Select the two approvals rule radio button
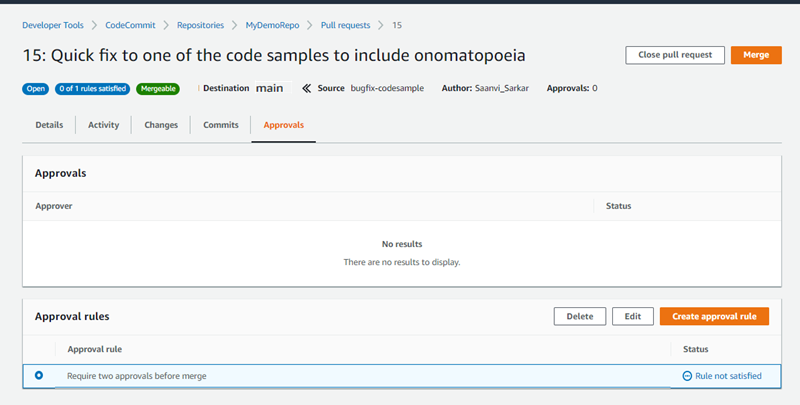800x405 pixels. click(39, 375)
